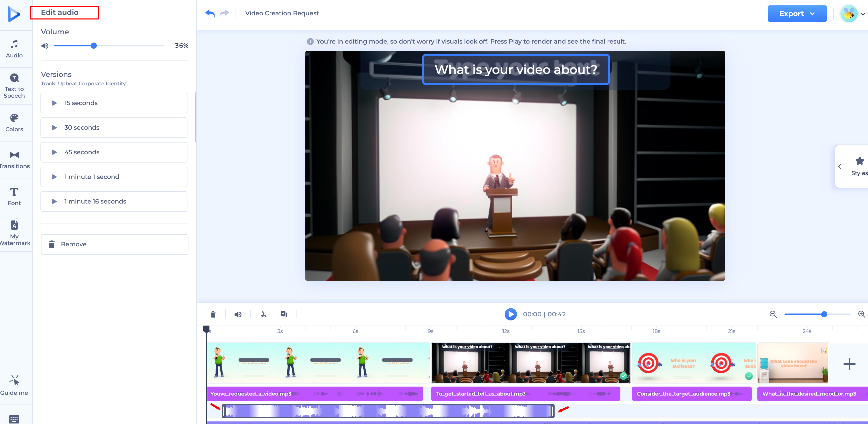Open the Audio panel in sidebar

[x=14, y=49]
